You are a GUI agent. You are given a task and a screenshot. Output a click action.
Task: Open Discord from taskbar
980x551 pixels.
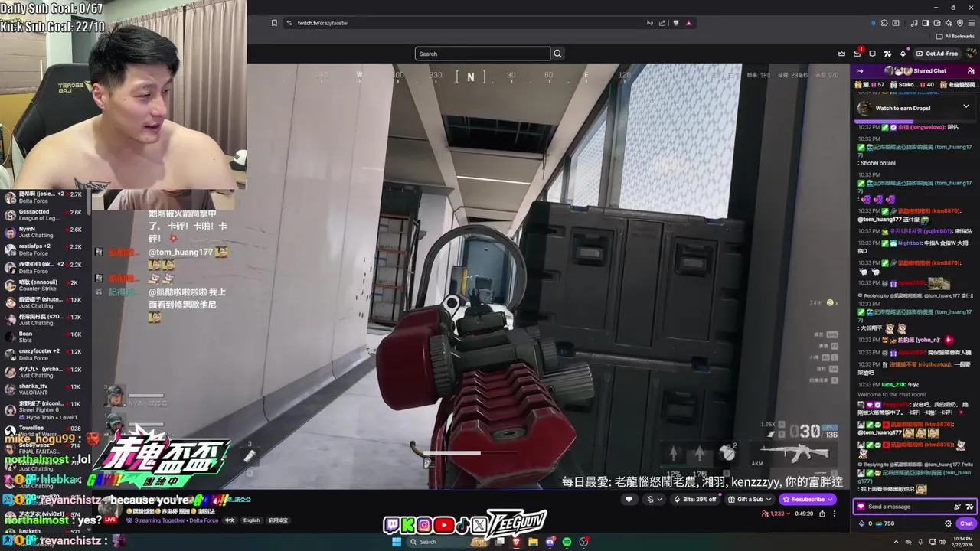click(x=550, y=542)
